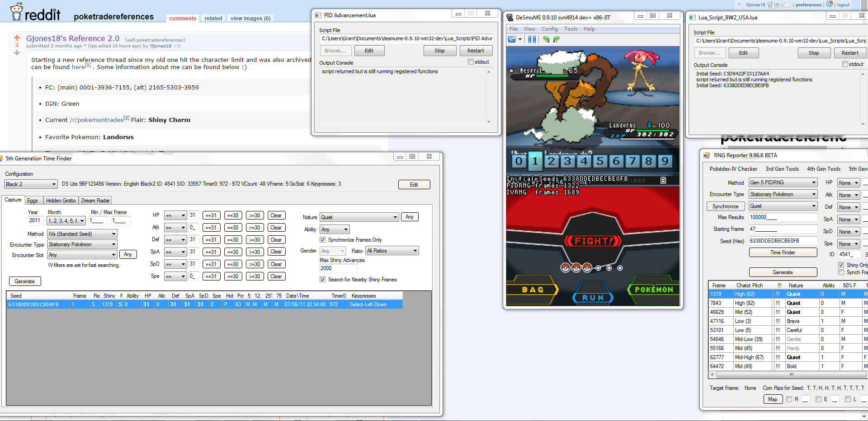Open Time Finder Encounter Type dropdown

click(82, 244)
